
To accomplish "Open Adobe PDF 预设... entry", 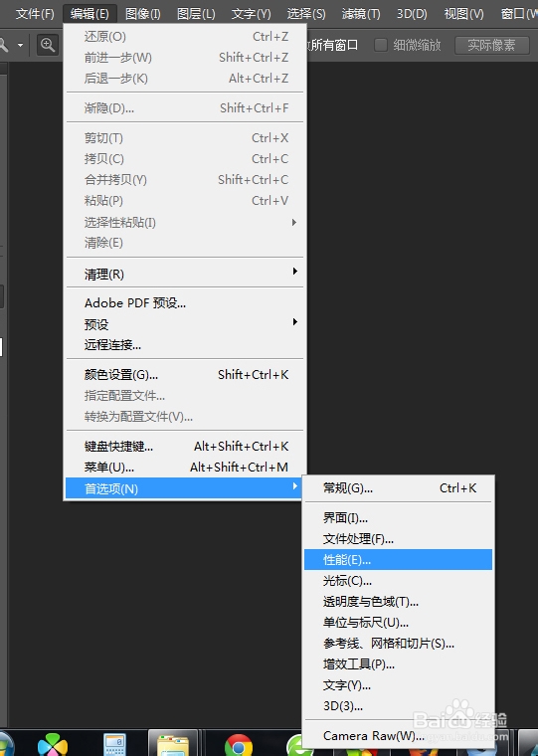I will [185, 302].
